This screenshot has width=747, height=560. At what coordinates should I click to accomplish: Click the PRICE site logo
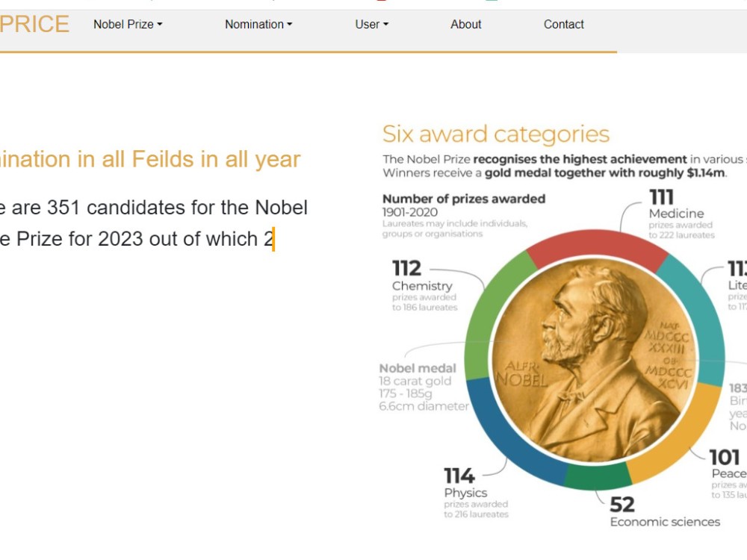click(x=34, y=25)
